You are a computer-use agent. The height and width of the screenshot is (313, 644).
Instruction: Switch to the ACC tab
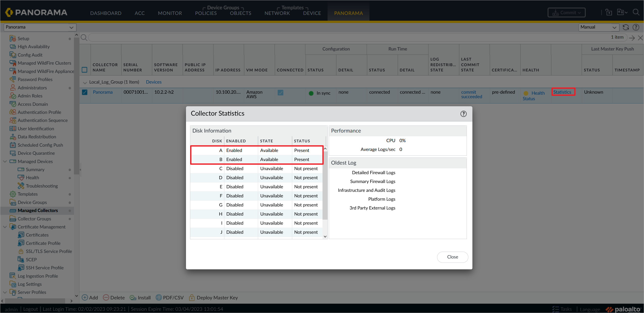coord(140,13)
